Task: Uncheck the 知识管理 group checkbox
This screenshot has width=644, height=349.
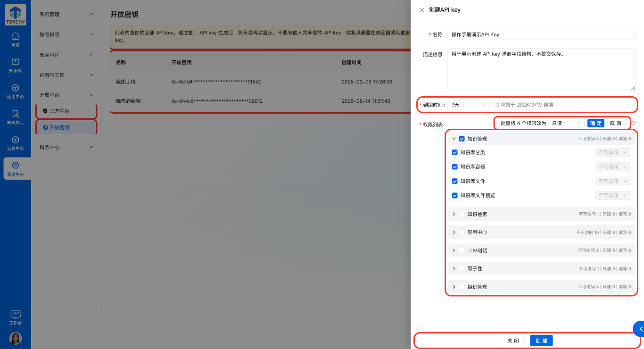Action: coord(461,138)
